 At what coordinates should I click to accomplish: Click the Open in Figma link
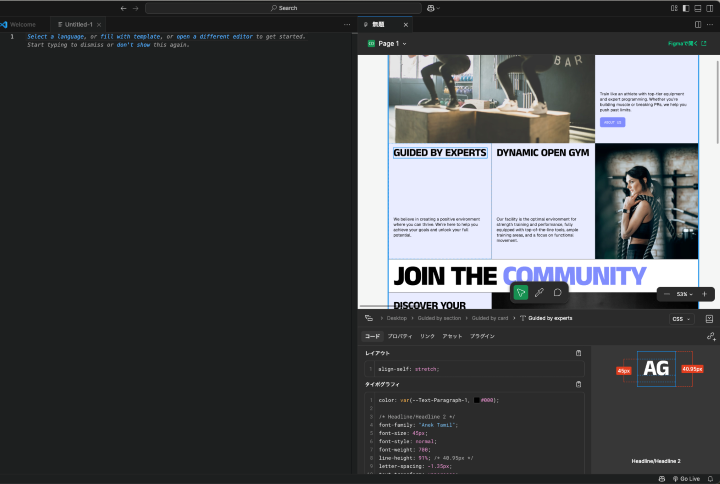(687, 44)
